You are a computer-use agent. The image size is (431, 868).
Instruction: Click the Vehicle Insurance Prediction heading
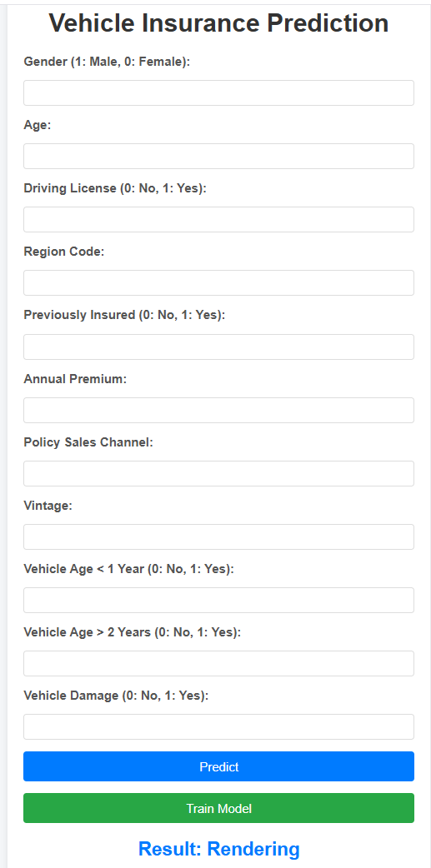click(218, 23)
